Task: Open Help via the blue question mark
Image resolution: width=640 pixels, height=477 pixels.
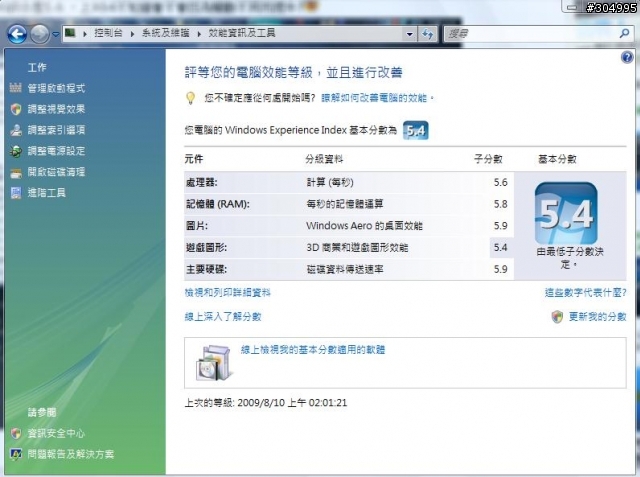Action: click(x=627, y=57)
